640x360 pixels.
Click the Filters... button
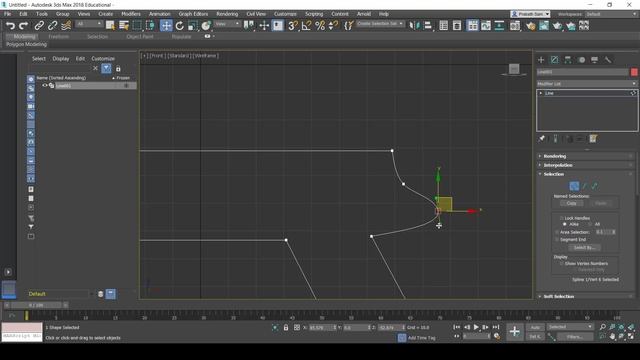(574, 337)
